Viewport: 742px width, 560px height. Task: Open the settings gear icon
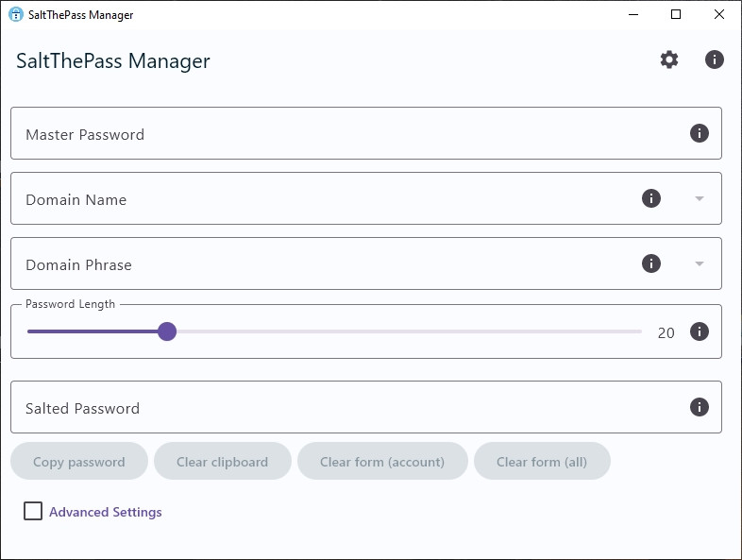[669, 60]
